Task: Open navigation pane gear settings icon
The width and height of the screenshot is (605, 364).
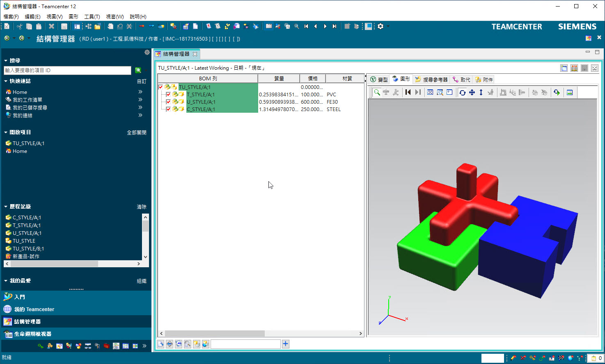Action: pos(147,52)
